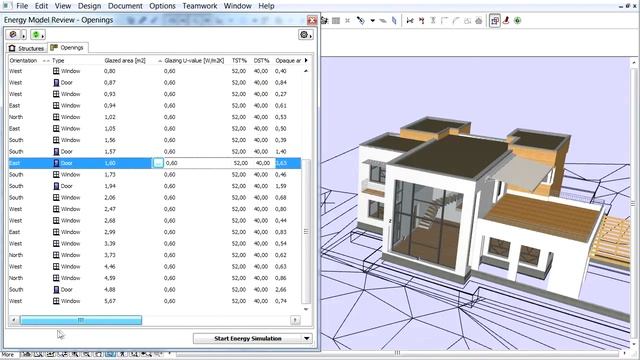The image size is (640, 360).
Task: Show more columns using header right arrow
Action: pyautogui.click(x=306, y=60)
